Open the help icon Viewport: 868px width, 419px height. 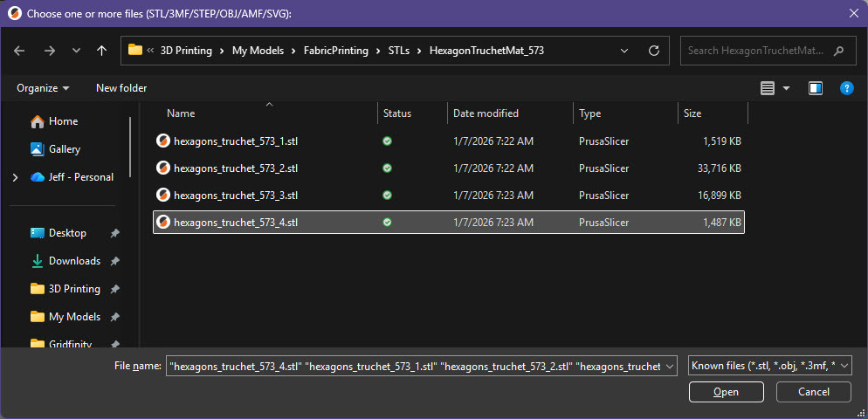846,88
